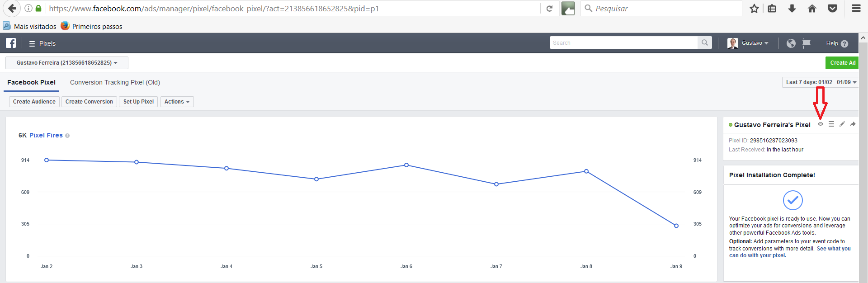Click the Jan 6 data point
The image size is (868, 283).
coord(406,165)
